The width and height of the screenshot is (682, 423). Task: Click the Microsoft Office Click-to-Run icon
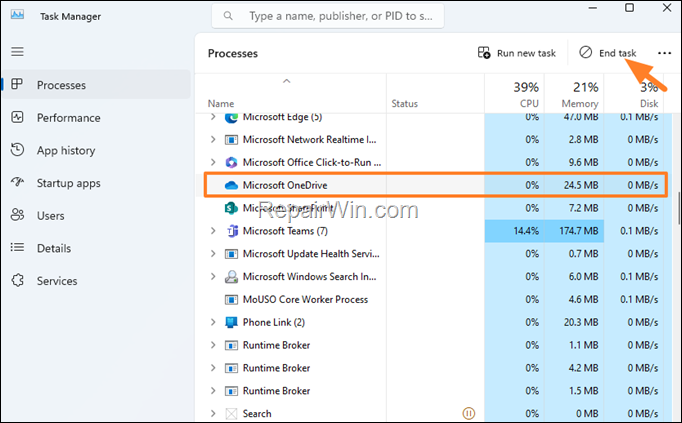(x=231, y=163)
